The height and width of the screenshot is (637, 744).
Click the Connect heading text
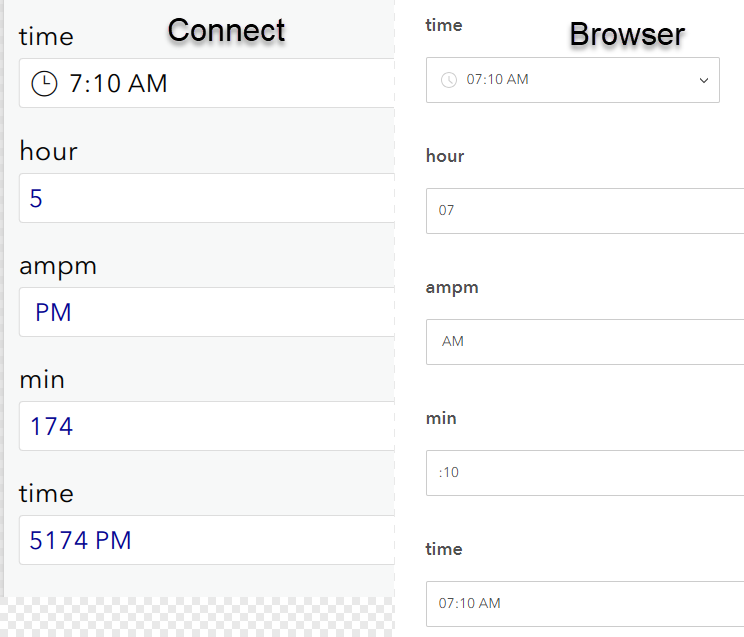[x=226, y=30]
